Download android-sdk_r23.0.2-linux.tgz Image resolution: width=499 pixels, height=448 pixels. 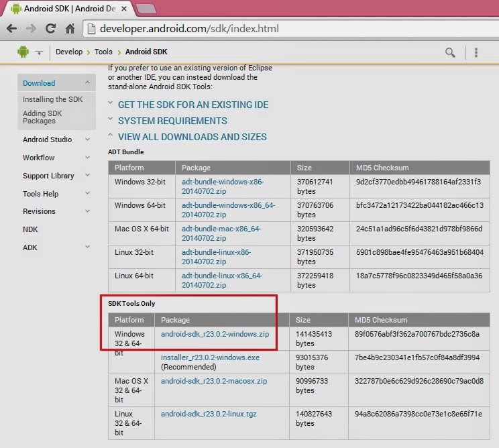pos(209,414)
